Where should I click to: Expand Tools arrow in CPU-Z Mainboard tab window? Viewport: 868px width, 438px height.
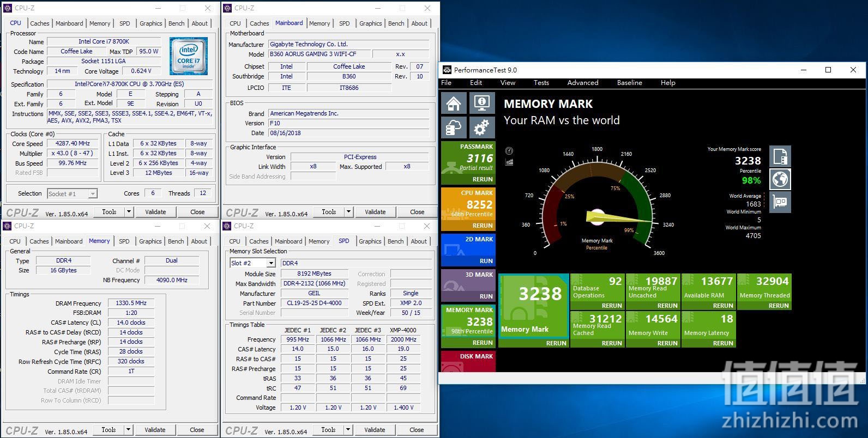coord(349,212)
